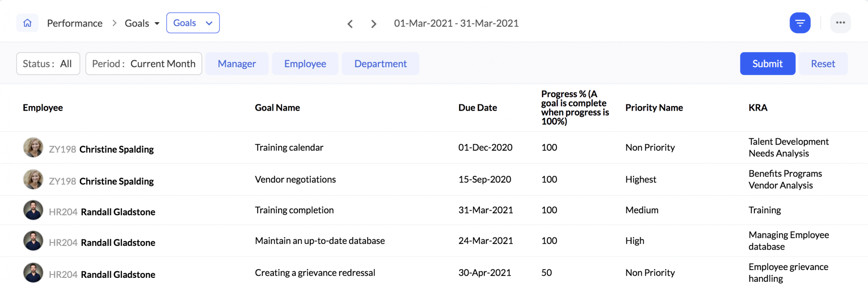The height and width of the screenshot is (287, 868).
Task: Expand the Goals breadcrumb caret
Action: coord(157,23)
